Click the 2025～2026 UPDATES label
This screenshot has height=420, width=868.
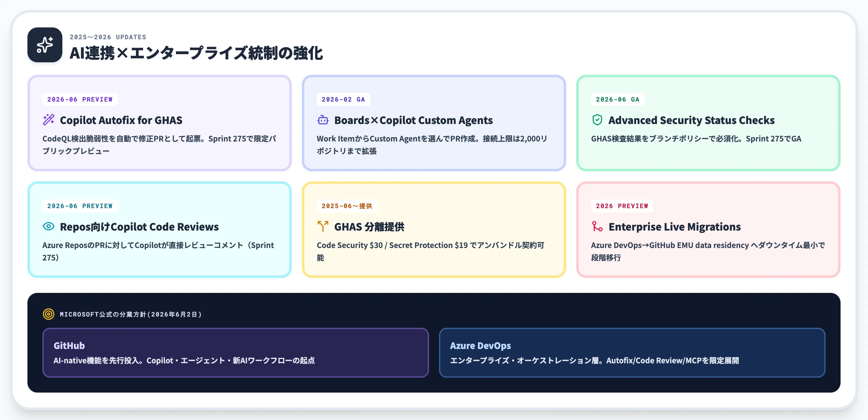coord(108,37)
